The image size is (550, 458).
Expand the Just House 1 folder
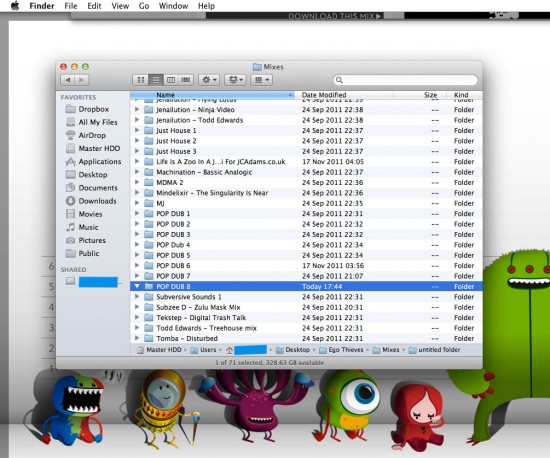[x=137, y=130]
